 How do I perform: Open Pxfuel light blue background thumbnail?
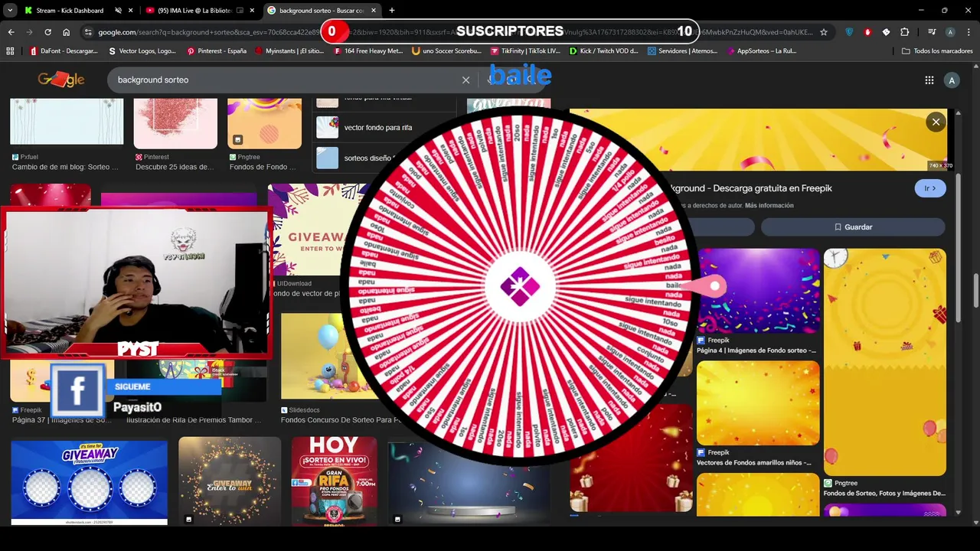click(x=67, y=121)
